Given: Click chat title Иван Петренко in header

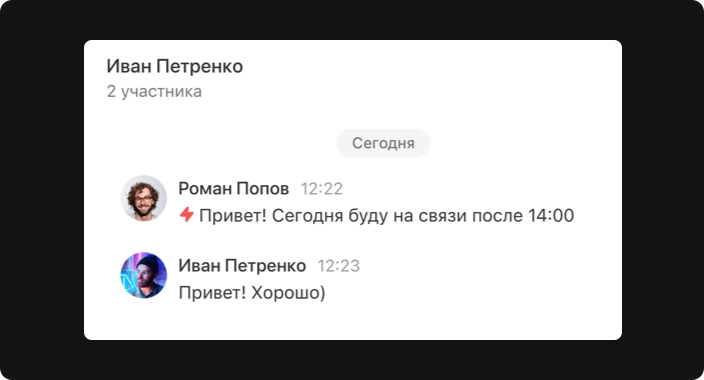Looking at the screenshot, I should (x=175, y=66).
